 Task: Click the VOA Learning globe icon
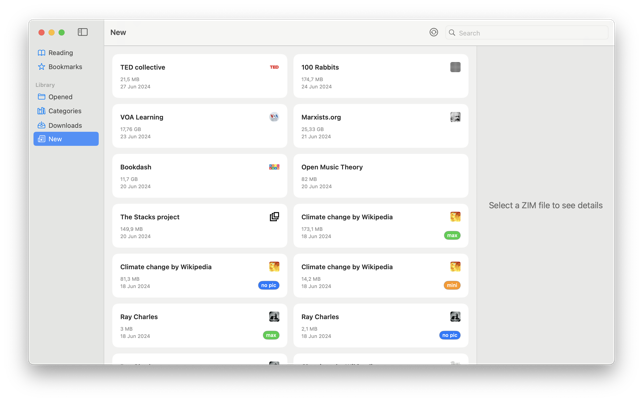pyautogui.click(x=274, y=117)
